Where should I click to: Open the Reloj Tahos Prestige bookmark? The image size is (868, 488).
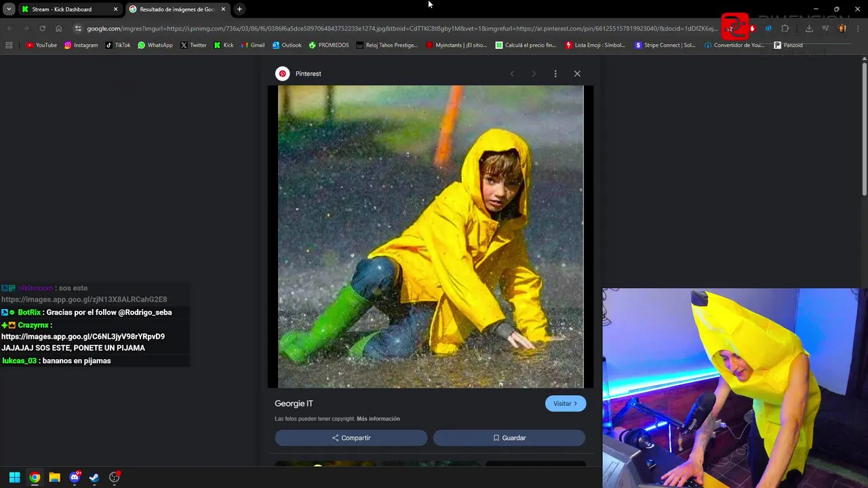[387, 45]
